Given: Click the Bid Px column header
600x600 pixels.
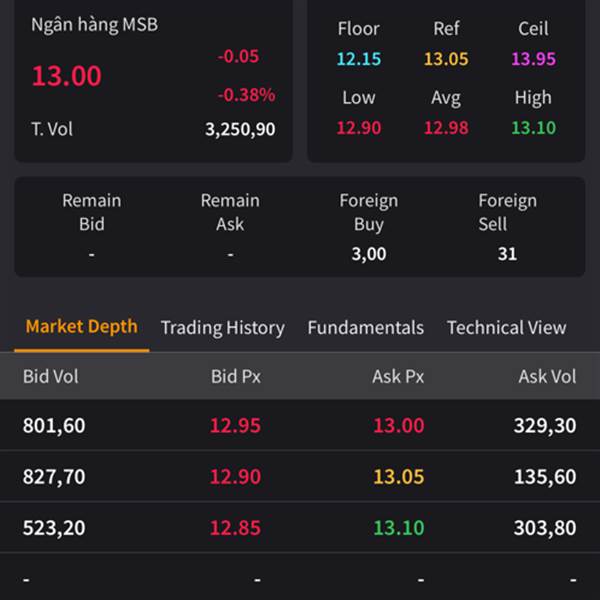Looking at the screenshot, I should (236, 377).
